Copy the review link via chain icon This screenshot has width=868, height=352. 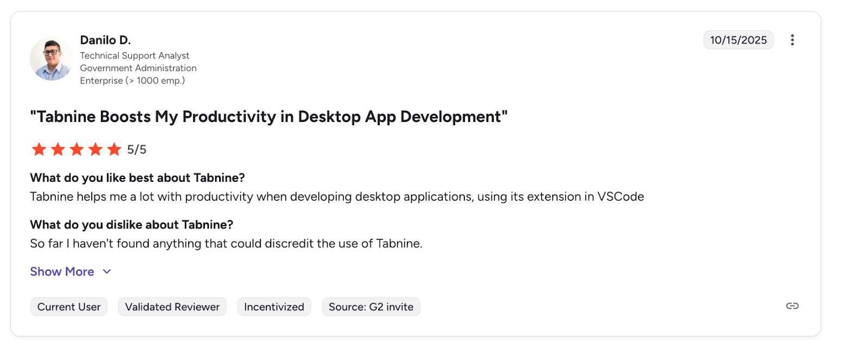[x=792, y=306]
